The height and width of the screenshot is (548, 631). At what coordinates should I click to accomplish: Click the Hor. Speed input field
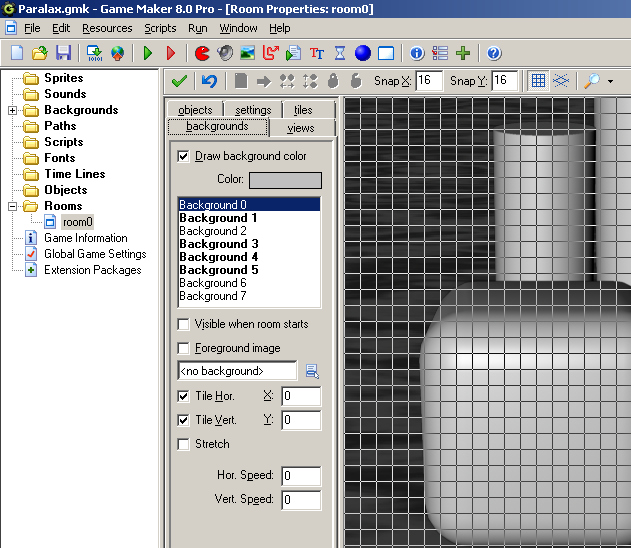[x=301, y=476]
